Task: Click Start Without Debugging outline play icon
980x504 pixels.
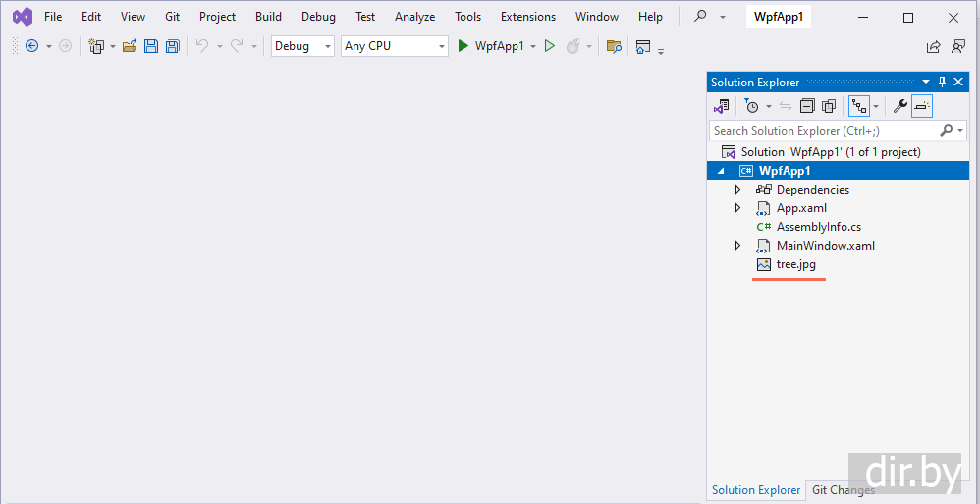Action: [x=550, y=46]
